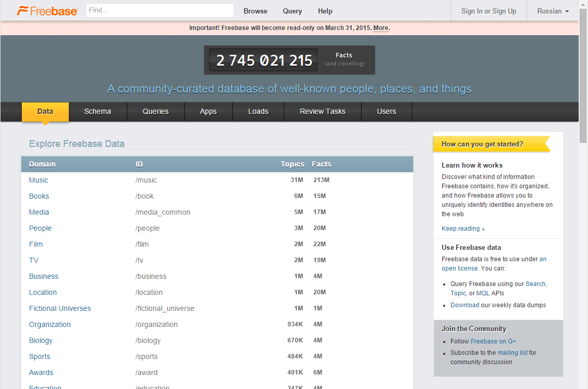Image resolution: width=588 pixels, height=389 pixels.
Task: Open the Help menu
Action: (x=325, y=11)
